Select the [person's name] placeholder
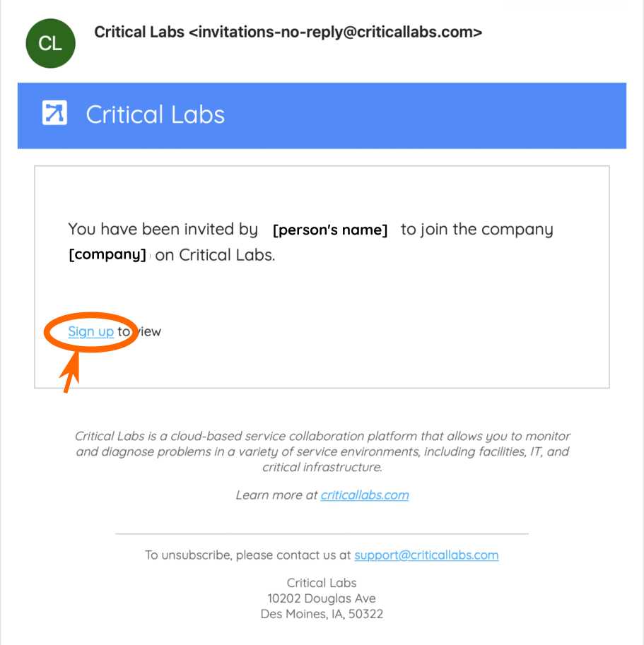The image size is (644, 645). [x=330, y=230]
